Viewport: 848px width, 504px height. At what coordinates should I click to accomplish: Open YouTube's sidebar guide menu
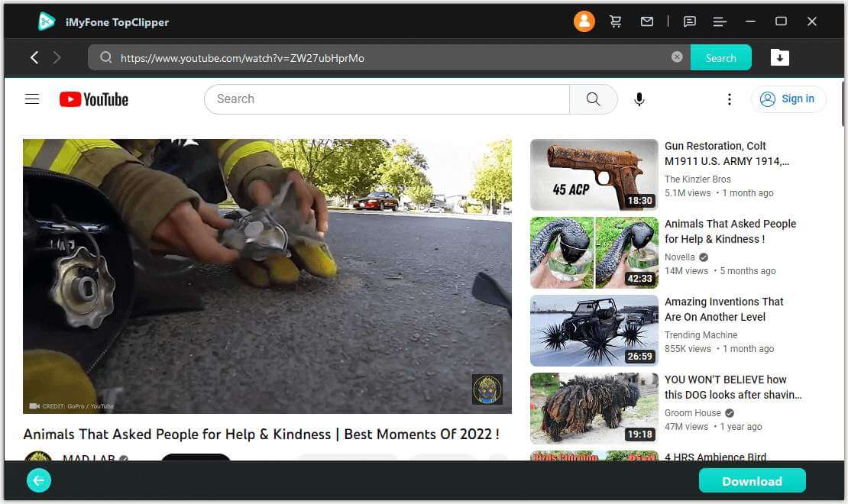(32, 99)
